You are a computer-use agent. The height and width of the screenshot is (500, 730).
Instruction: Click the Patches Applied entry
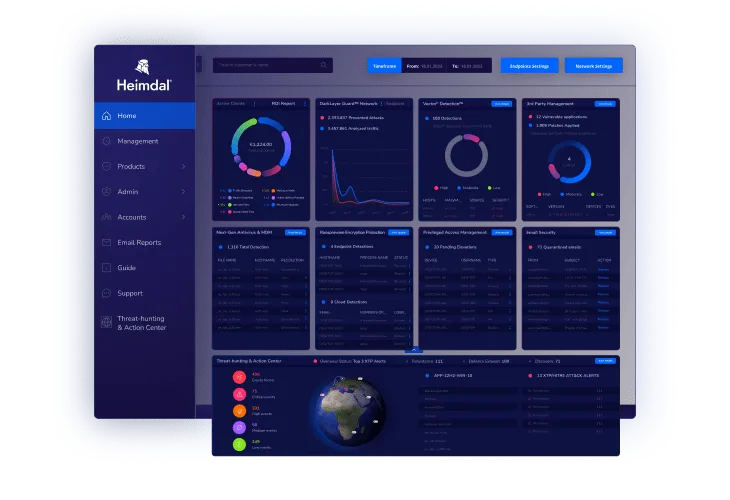554,125
